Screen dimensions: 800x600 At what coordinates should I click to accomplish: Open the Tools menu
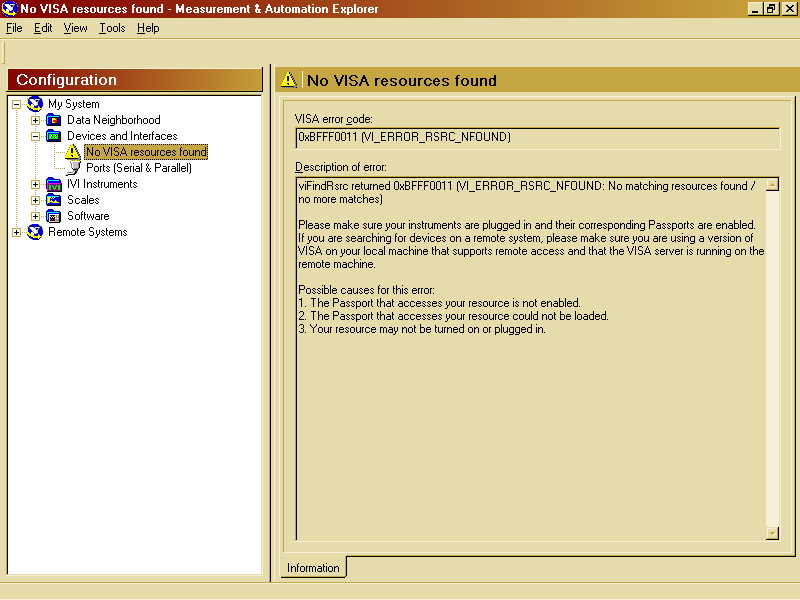pos(112,28)
